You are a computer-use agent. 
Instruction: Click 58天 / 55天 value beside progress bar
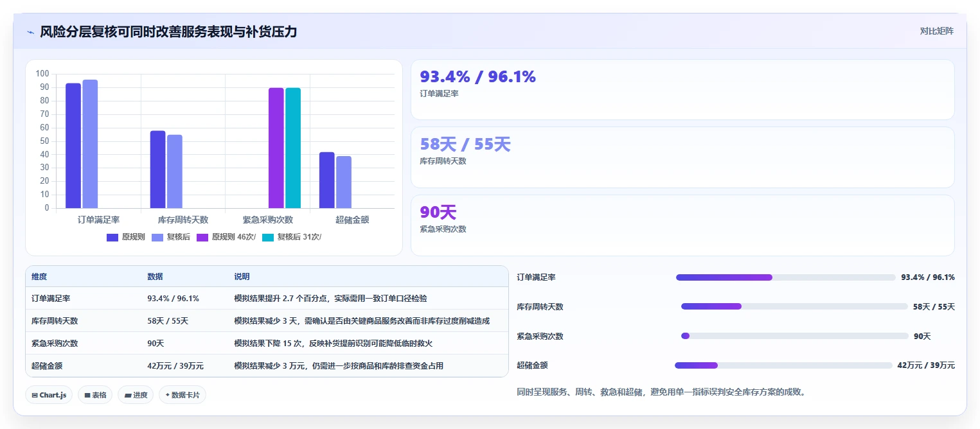pos(934,307)
